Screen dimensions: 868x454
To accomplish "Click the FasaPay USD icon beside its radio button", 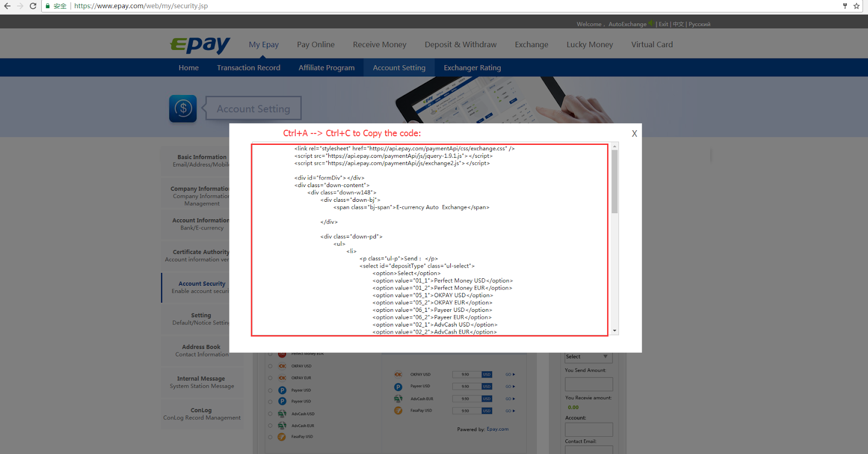I will tap(282, 437).
